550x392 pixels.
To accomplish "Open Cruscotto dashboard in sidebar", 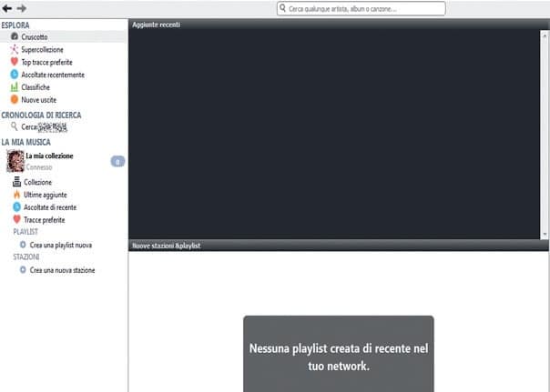I will pos(36,36).
